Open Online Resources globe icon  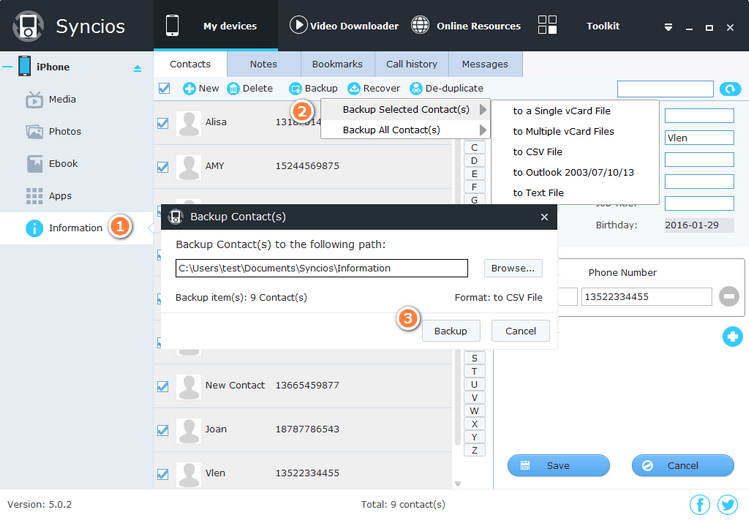point(420,25)
